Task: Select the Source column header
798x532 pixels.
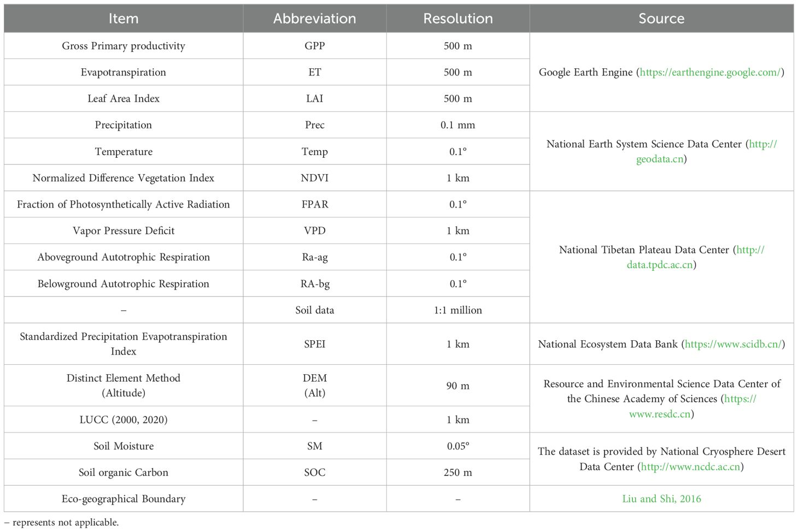Action: (x=661, y=19)
